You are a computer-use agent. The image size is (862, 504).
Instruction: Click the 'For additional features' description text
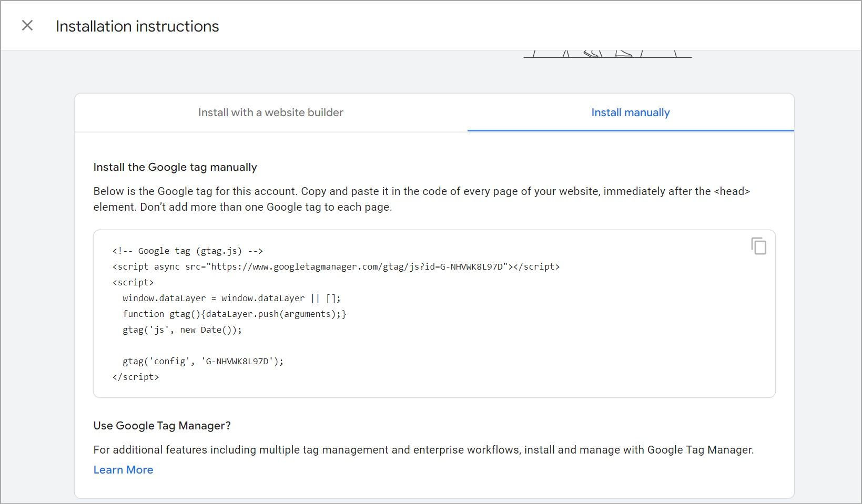[423, 450]
